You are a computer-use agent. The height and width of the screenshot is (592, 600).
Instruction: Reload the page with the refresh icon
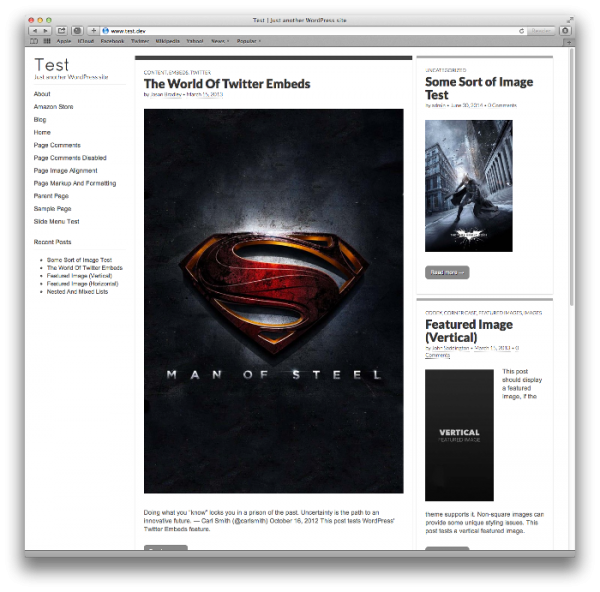(x=521, y=31)
